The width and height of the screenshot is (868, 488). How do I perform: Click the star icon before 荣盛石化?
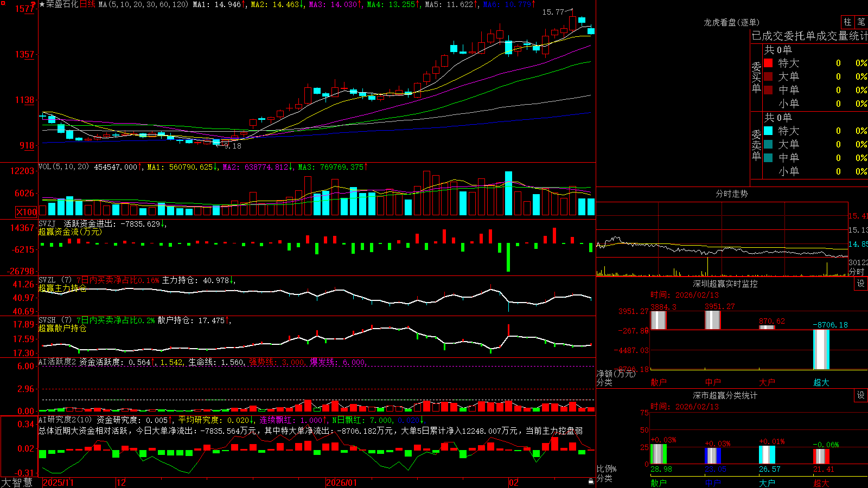[42, 4]
